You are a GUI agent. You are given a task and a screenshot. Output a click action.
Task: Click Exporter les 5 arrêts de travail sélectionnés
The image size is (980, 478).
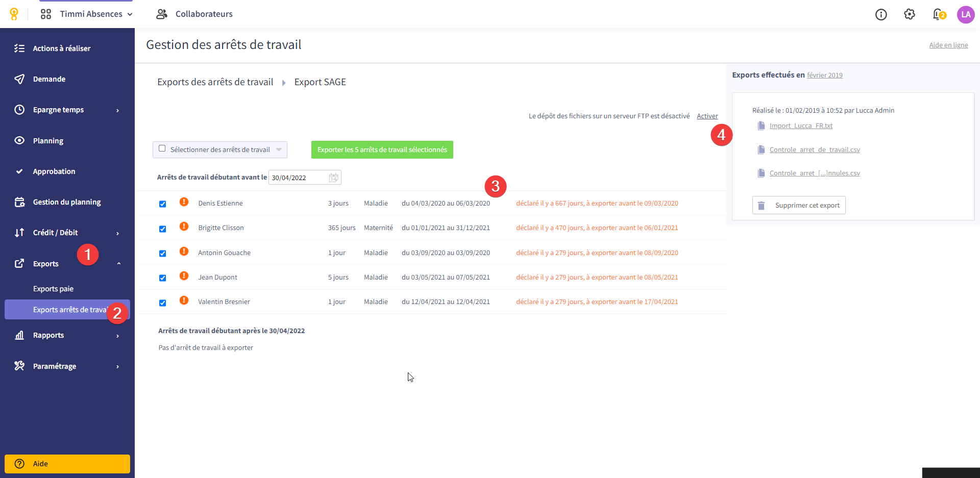(382, 149)
